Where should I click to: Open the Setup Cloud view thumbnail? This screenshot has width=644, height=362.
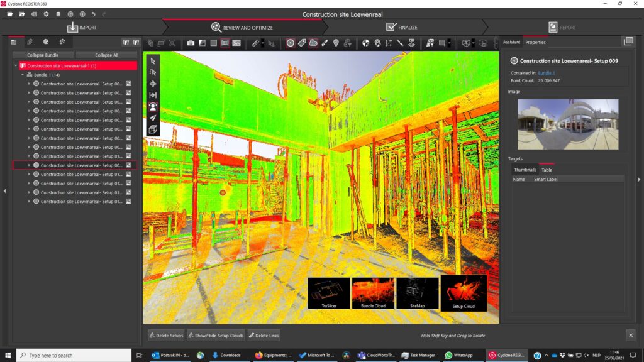(x=464, y=293)
